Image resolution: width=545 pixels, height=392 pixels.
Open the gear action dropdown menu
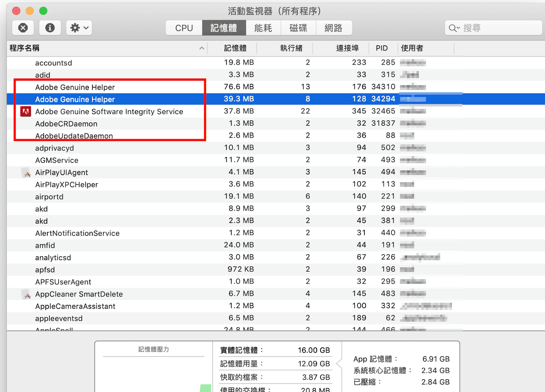click(x=79, y=28)
